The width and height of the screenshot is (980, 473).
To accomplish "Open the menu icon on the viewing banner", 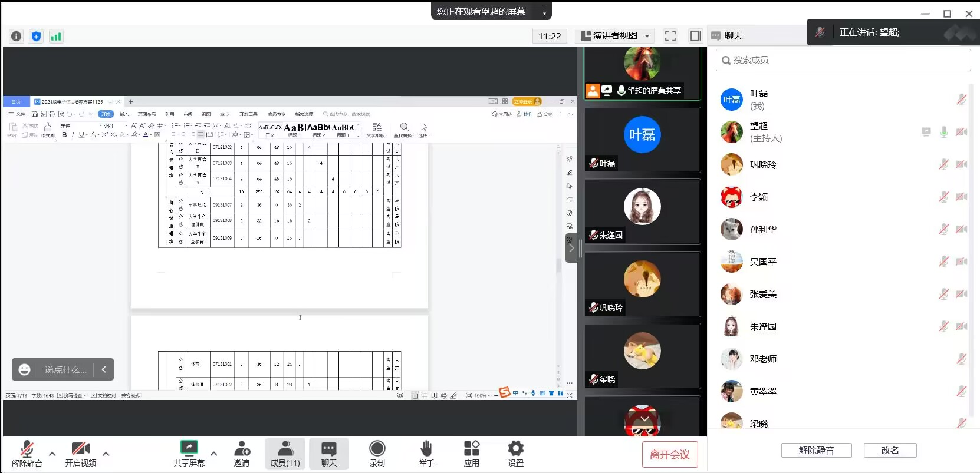I will pyautogui.click(x=541, y=11).
